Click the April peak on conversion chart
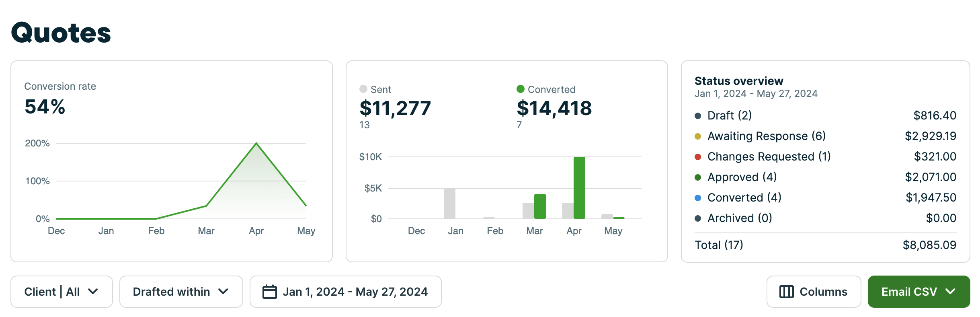 (256, 143)
